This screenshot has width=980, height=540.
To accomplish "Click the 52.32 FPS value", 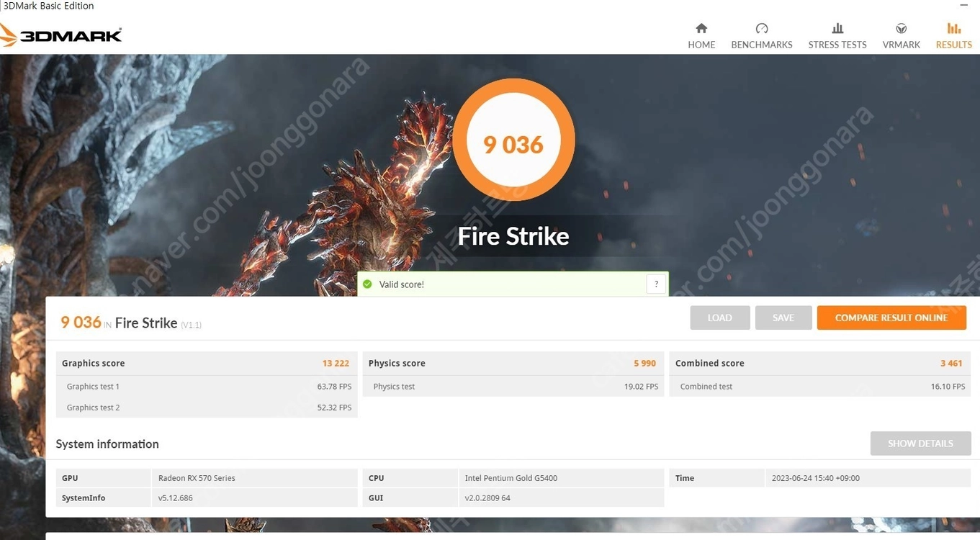I will [x=335, y=408].
